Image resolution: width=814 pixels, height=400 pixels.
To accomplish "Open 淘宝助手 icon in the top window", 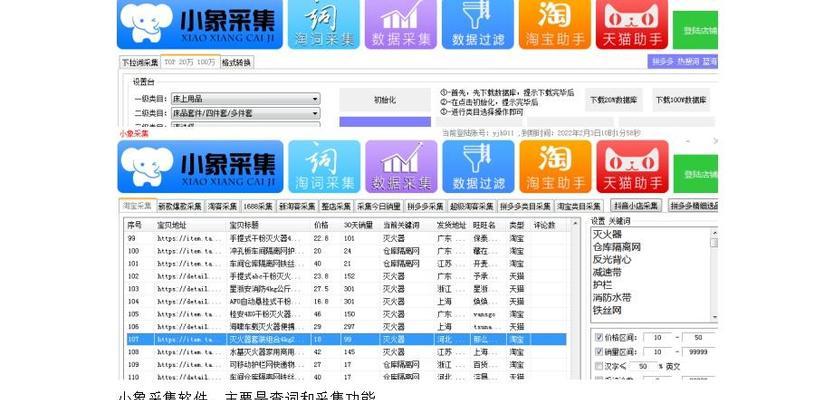I will pos(555,24).
